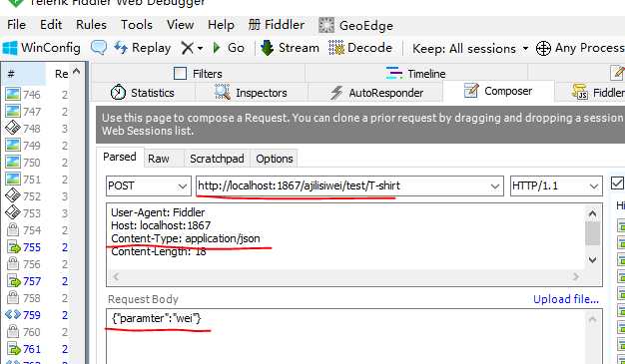Click the Remove X icon
The image size is (625, 364).
187,48
